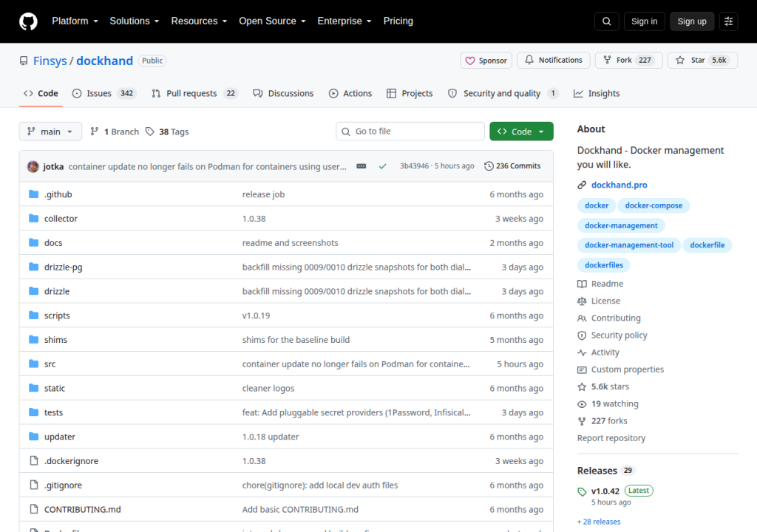This screenshot has width=757, height=532.
Task: Open the appearance settings icon button
Action: click(x=728, y=21)
